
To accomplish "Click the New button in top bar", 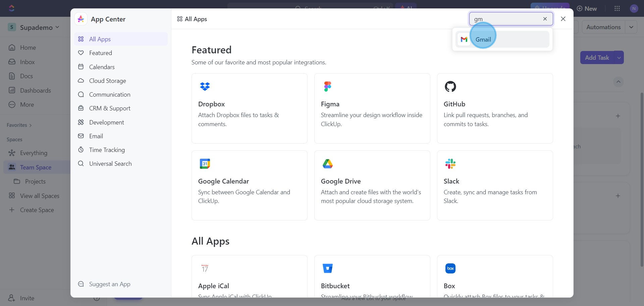I will coord(587,8).
